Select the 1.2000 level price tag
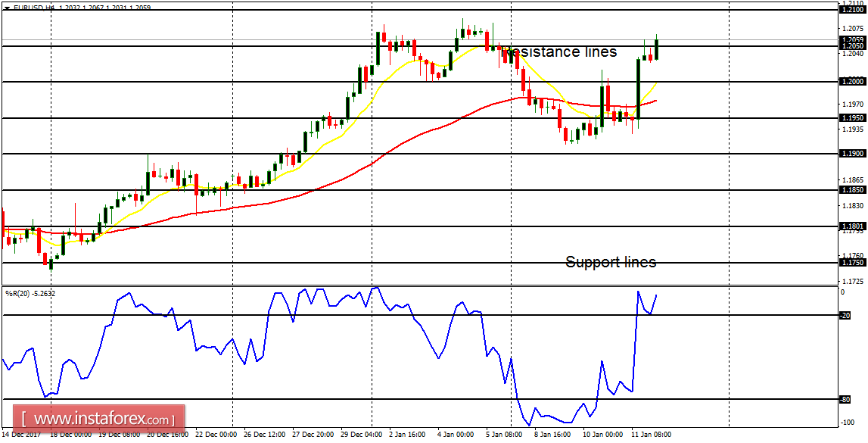Viewport: 868px width, 443px height. (x=853, y=82)
